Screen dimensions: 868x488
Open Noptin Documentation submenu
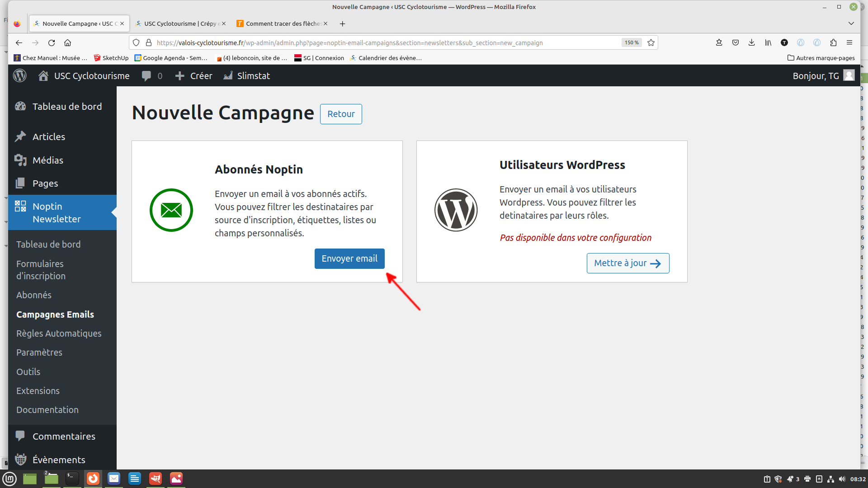(x=47, y=409)
